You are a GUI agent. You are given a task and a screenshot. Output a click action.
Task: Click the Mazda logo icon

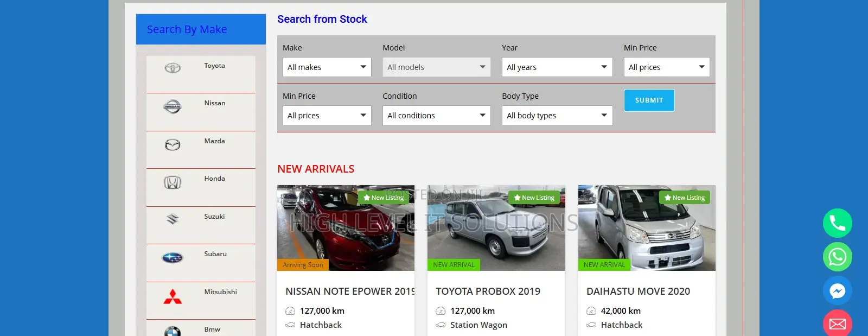(173, 144)
